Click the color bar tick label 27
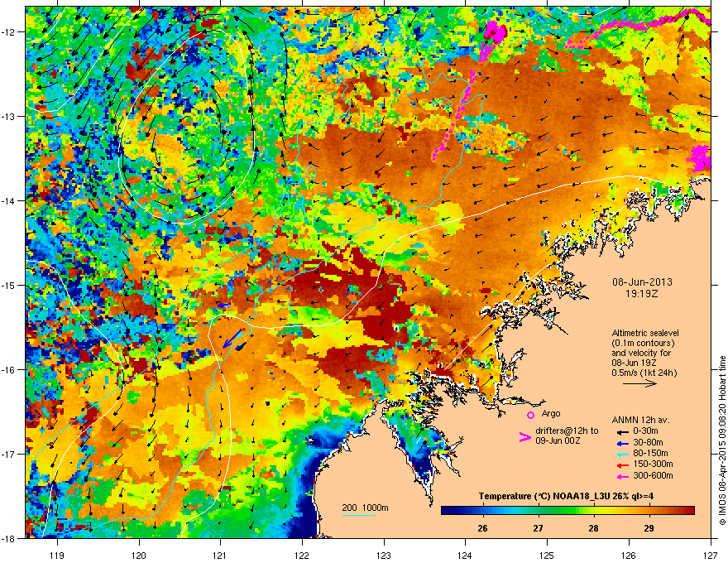This screenshot has height=563, width=728. click(x=538, y=528)
